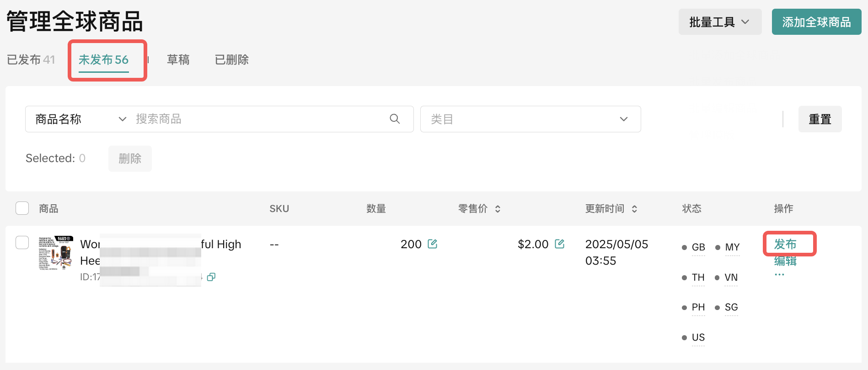Open the 类目 category dropdown
This screenshot has width=868, height=370.
[x=530, y=119]
